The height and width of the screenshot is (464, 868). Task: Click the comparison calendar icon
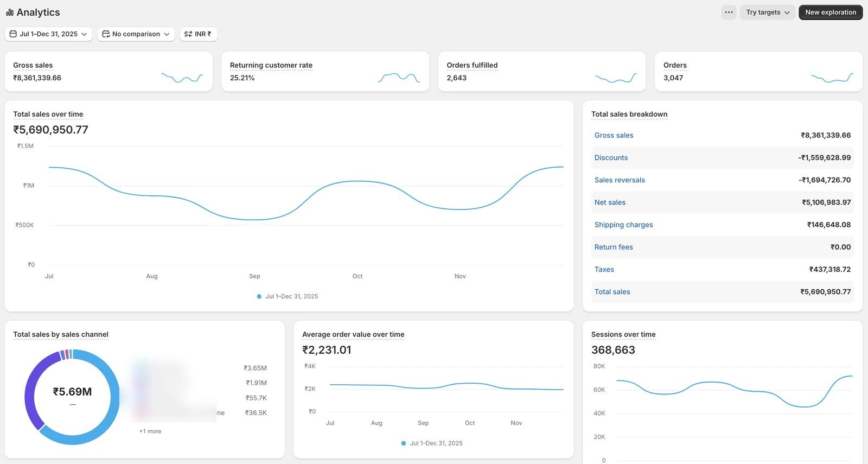[x=106, y=34]
